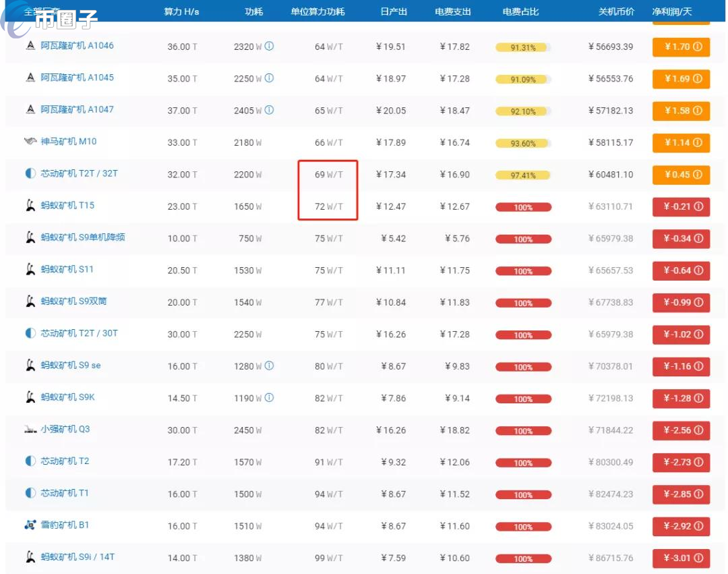Screen dimensions: 728x574
Task: Open 芯动矿机 T1 miner link
Action: click(65, 493)
